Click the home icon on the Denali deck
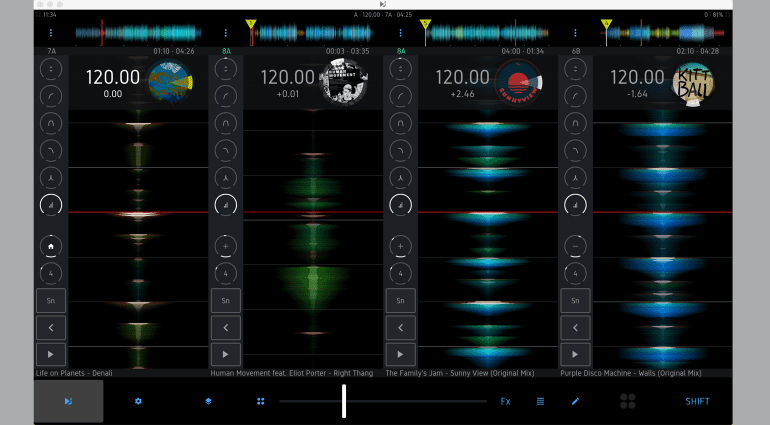 pyautogui.click(x=50, y=246)
